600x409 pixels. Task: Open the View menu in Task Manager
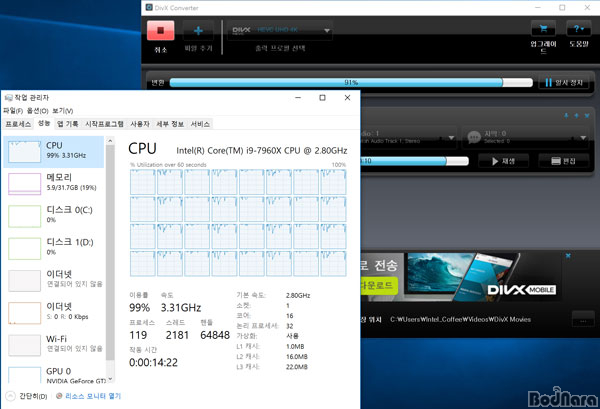(62, 111)
